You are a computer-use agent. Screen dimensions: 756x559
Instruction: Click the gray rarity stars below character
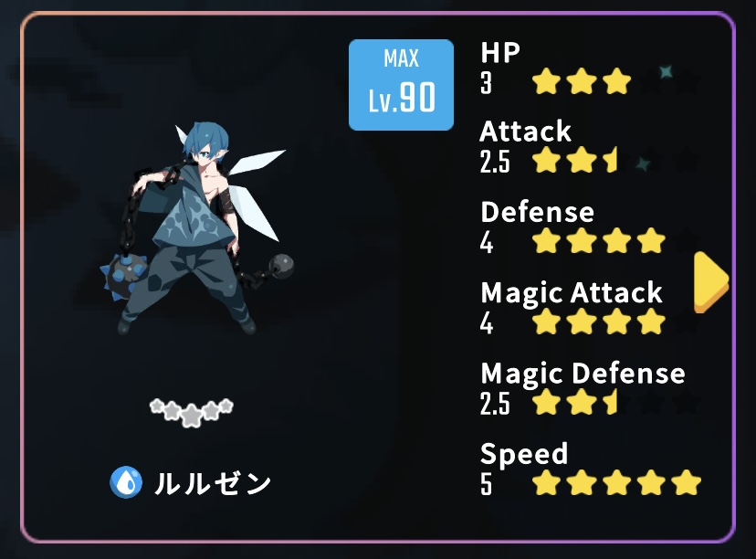click(x=192, y=412)
